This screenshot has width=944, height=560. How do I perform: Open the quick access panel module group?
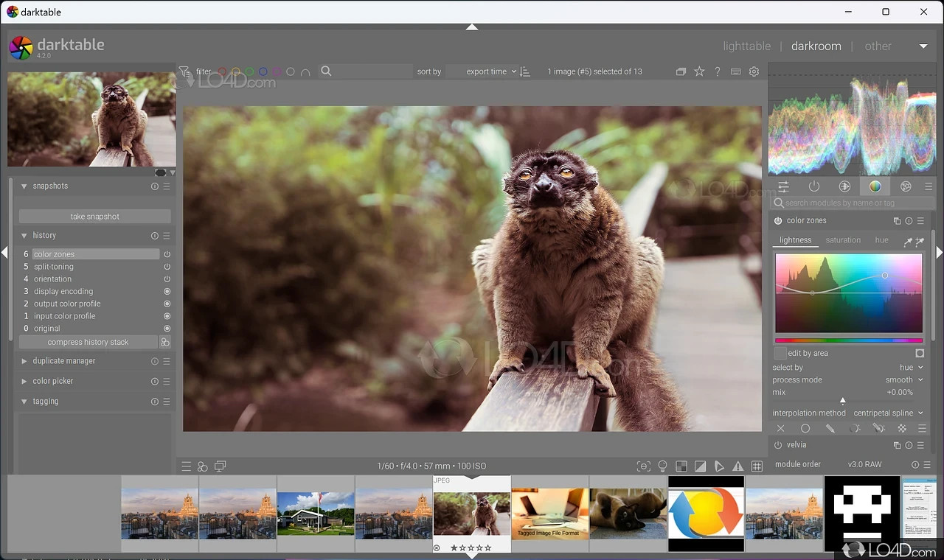[783, 186]
